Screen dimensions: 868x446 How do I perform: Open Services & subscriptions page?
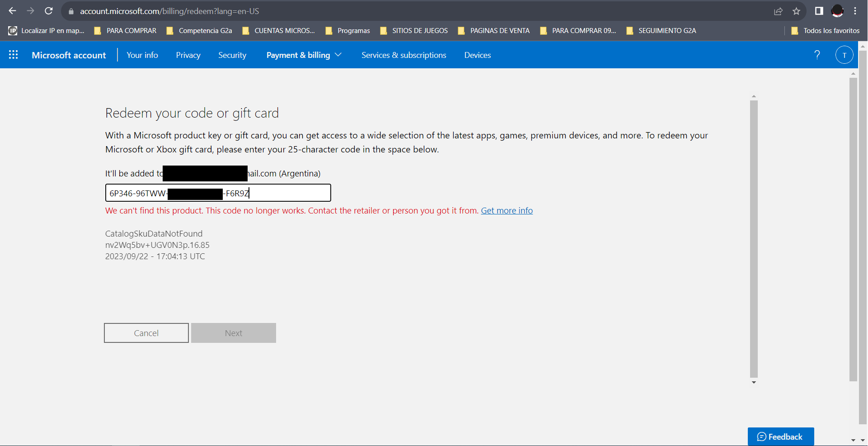click(404, 55)
